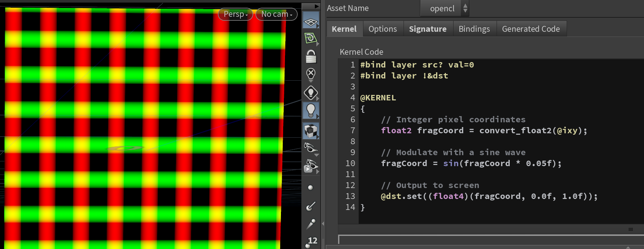Select the disable lighting bulb icon
This screenshot has width=644, height=249.
click(311, 74)
